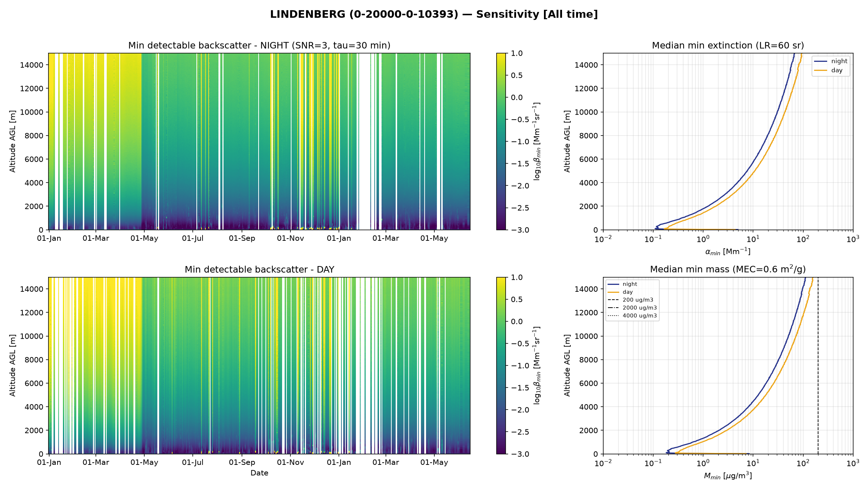868x488 pixels.
Task: Click the "01-Nov" tick on the DAY panel
Action: 290,463
